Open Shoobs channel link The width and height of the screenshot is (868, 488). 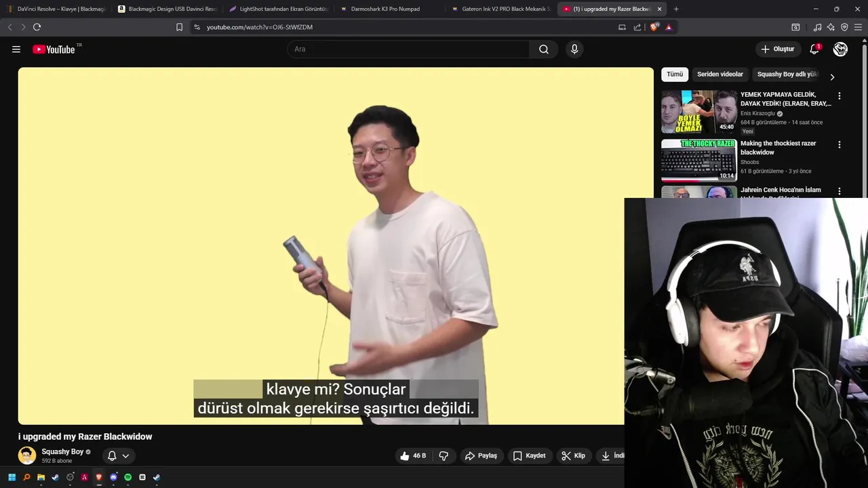tap(749, 162)
